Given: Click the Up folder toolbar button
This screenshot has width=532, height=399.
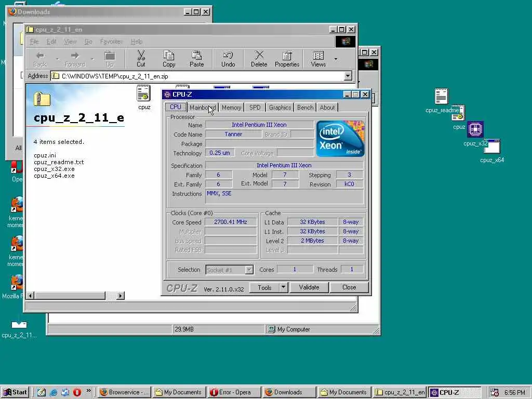Looking at the screenshot, I should pos(110,59).
